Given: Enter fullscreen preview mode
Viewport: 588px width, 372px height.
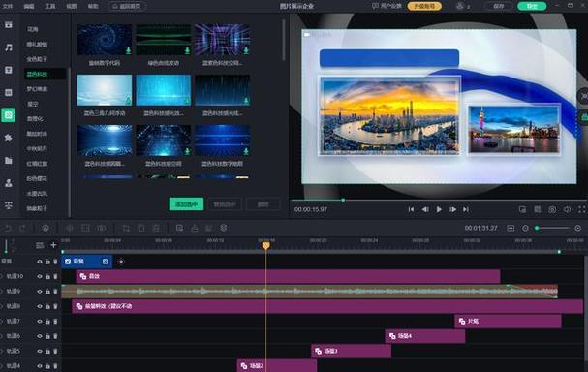Looking at the screenshot, I should pos(581,209).
